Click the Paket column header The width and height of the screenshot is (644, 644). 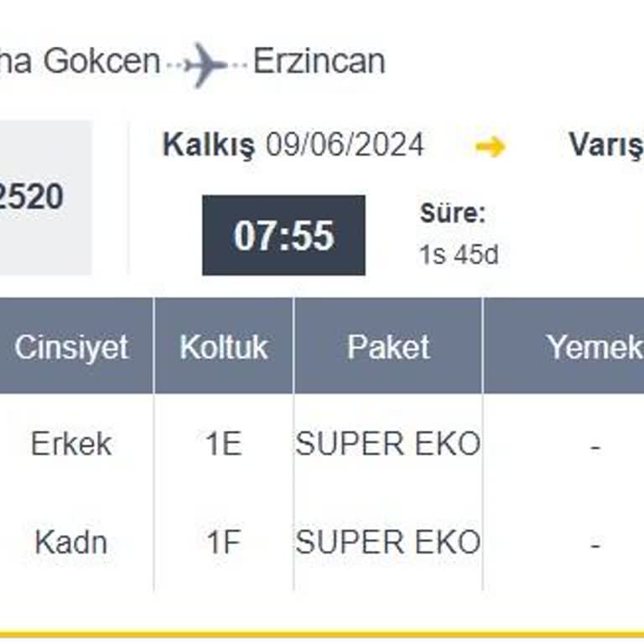point(388,347)
